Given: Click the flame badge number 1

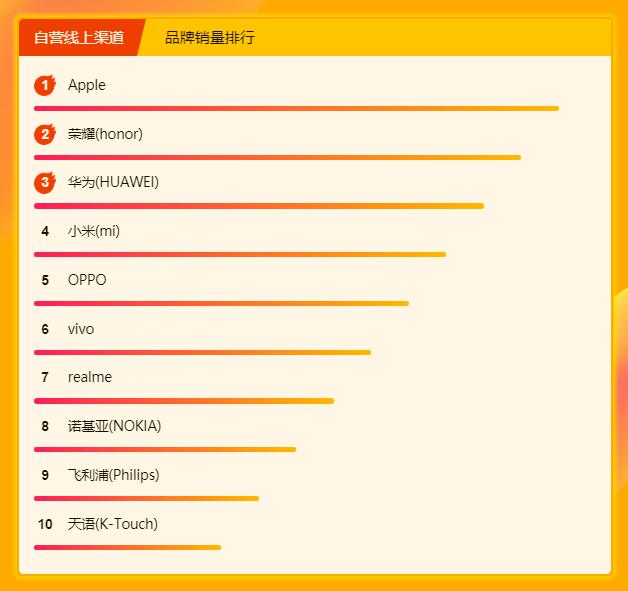Looking at the screenshot, I should pyautogui.click(x=45, y=85).
